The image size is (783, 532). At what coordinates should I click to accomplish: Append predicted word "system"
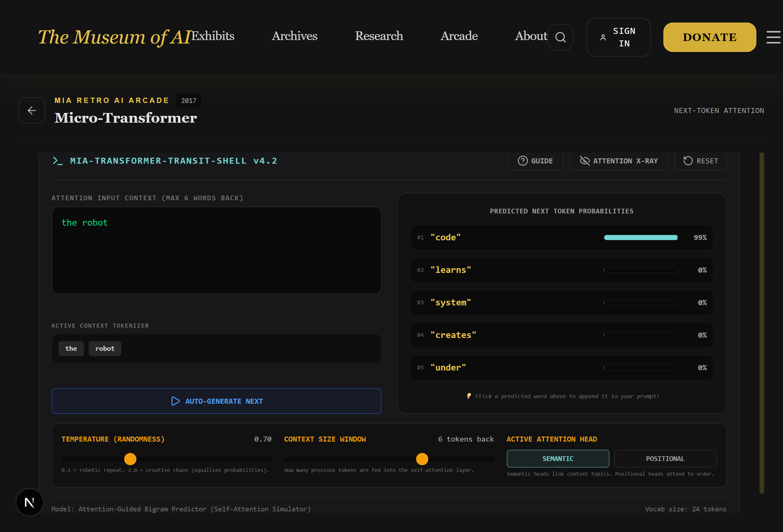click(562, 302)
